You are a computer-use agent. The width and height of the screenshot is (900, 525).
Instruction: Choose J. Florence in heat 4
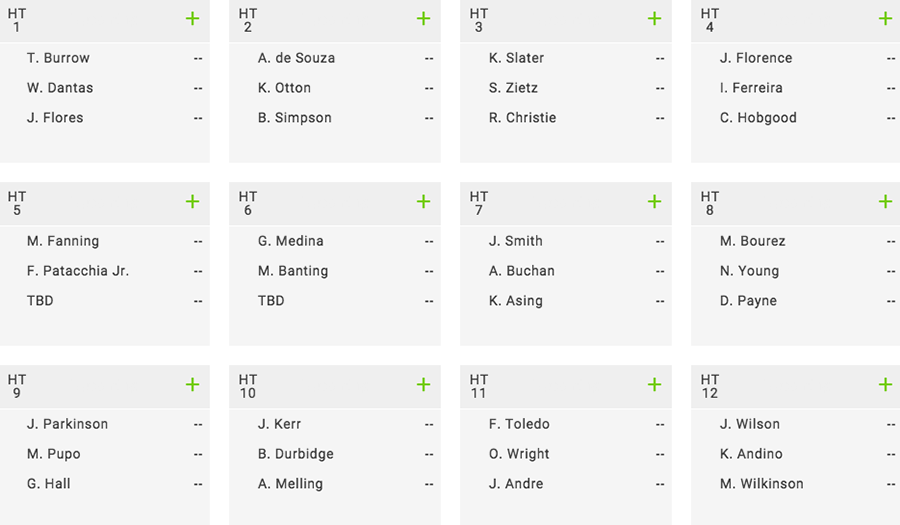[756, 58]
